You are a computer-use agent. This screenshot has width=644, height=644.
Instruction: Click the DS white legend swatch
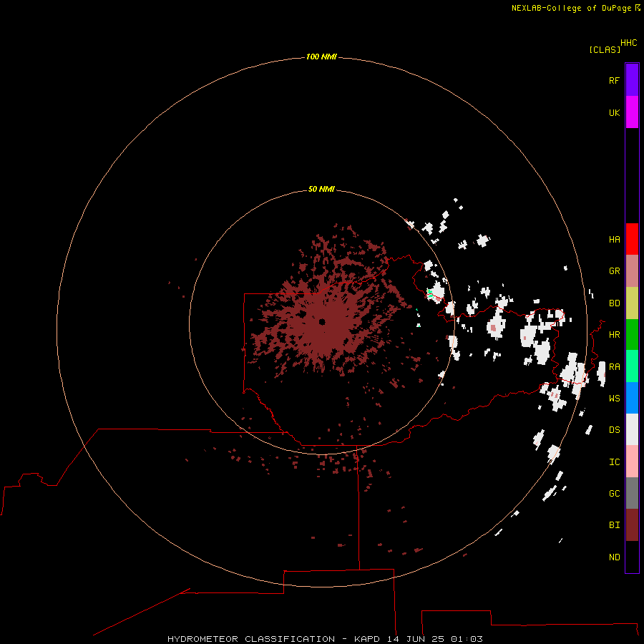click(632, 429)
